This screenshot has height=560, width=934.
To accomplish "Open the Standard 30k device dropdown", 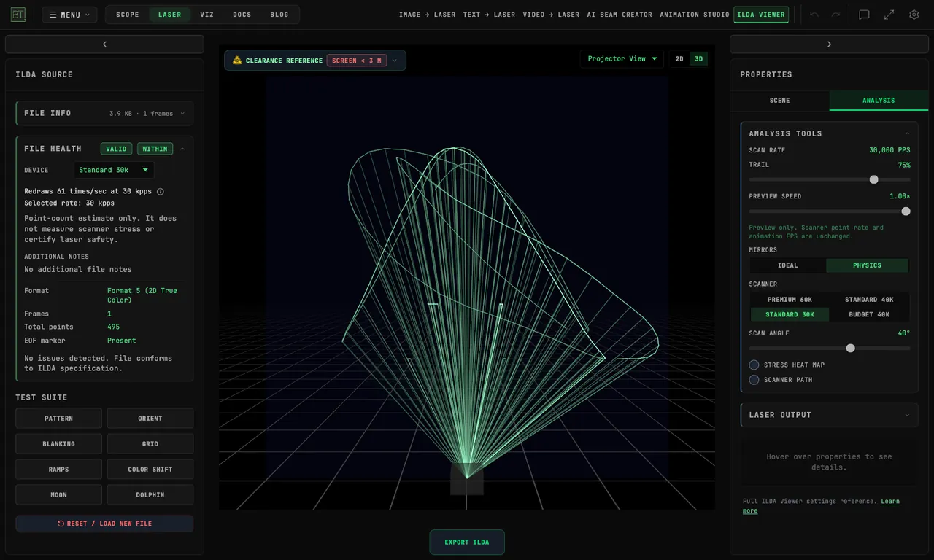I will (x=114, y=170).
